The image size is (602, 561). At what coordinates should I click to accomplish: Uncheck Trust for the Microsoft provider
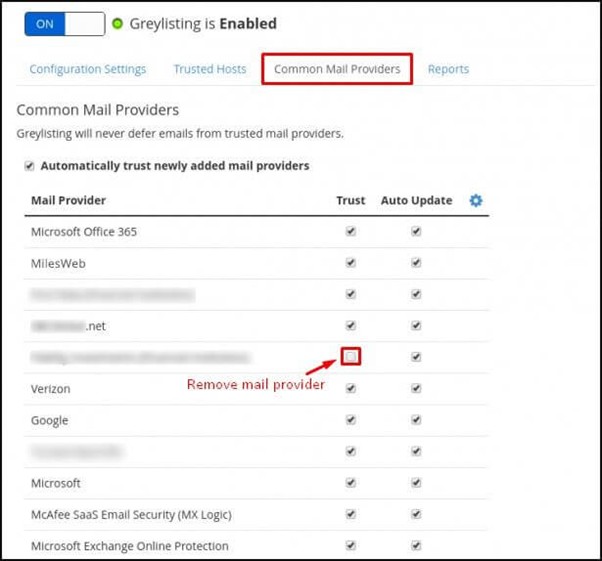(x=350, y=483)
